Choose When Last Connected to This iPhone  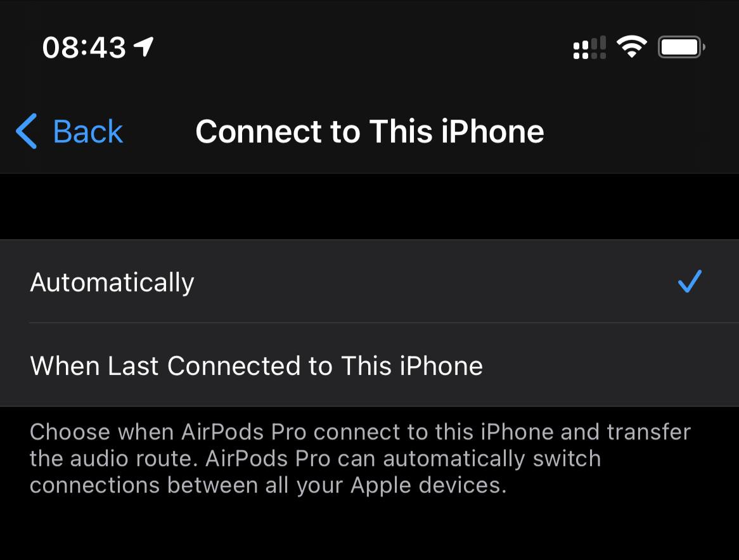[x=369, y=365]
